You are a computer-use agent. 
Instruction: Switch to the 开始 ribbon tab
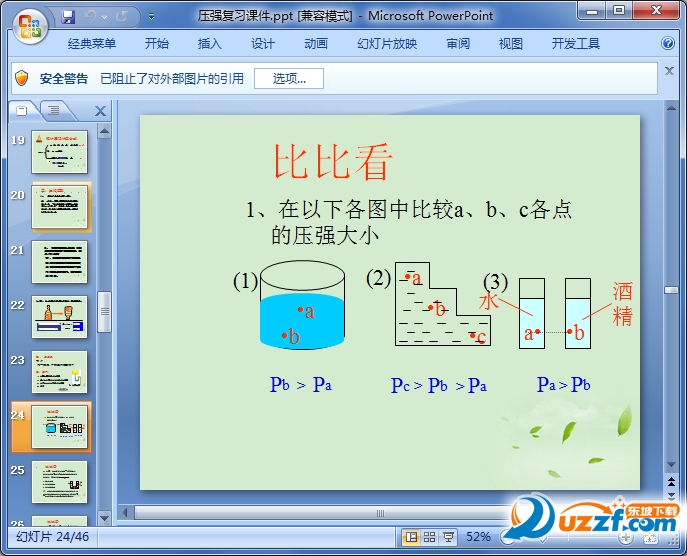157,43
